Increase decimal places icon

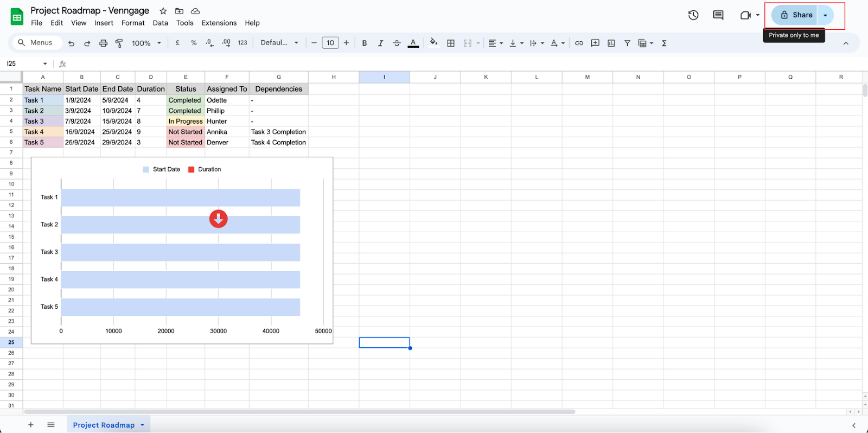coord(226,43)
